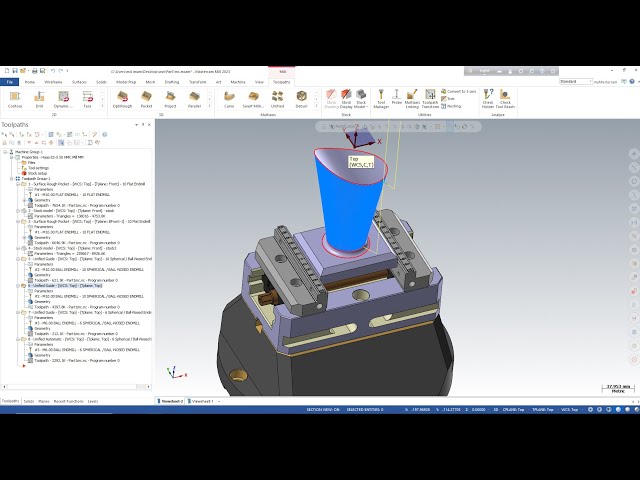This screenshot has height=480, width=640.
Task: Open the Planes manager tab at bottom
Action: [44, 401]
